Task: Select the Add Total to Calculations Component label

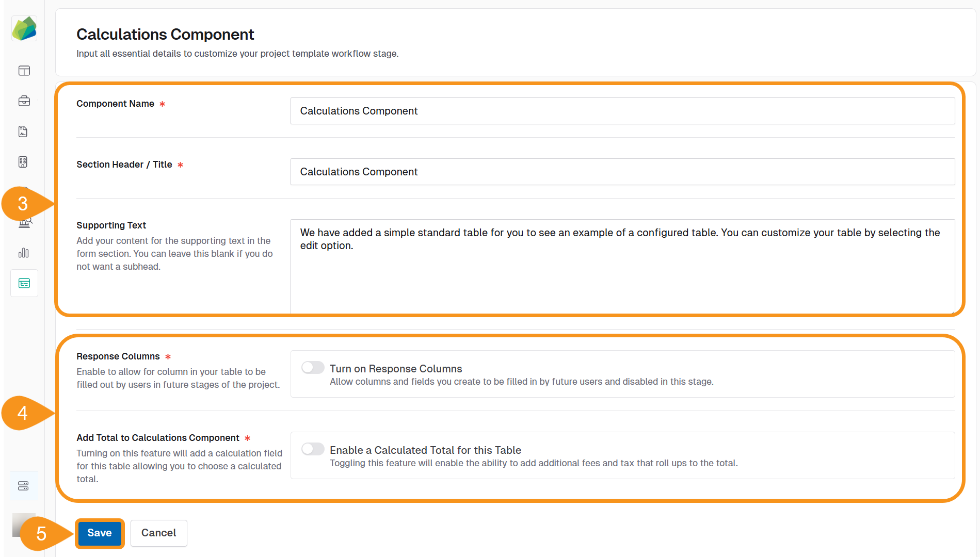Action: coord(157,437)
